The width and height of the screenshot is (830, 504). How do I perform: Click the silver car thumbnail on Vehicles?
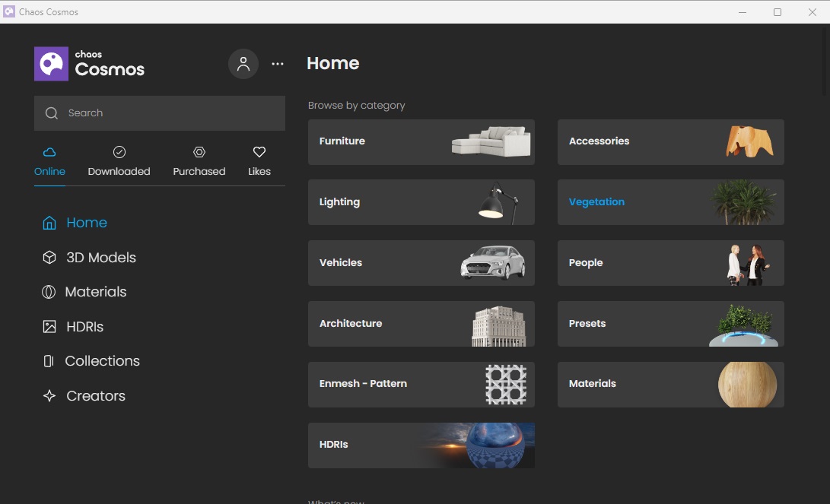click(x=493, y=262)
